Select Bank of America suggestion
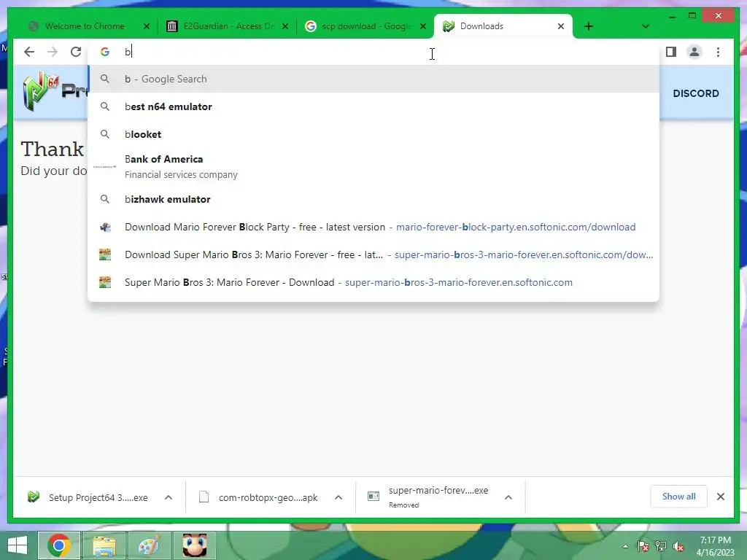The width and height of the screenshot is (747, 560). pos(373,167)
